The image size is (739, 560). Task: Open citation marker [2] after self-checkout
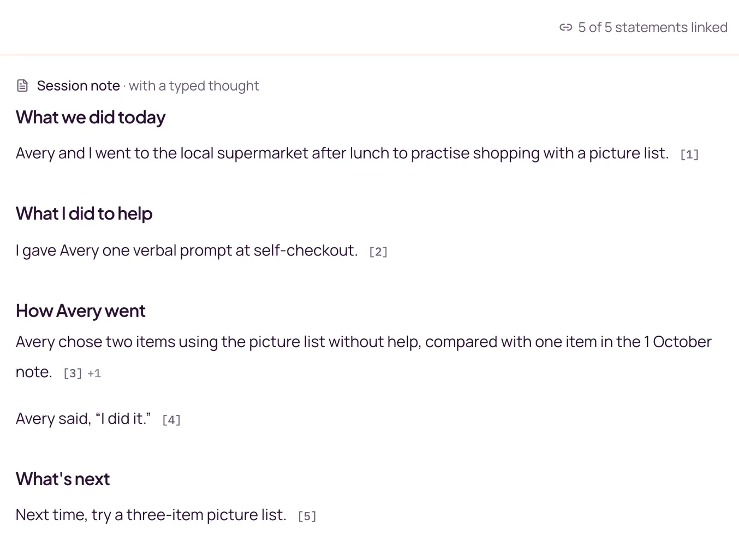click(x=378, y=252)
